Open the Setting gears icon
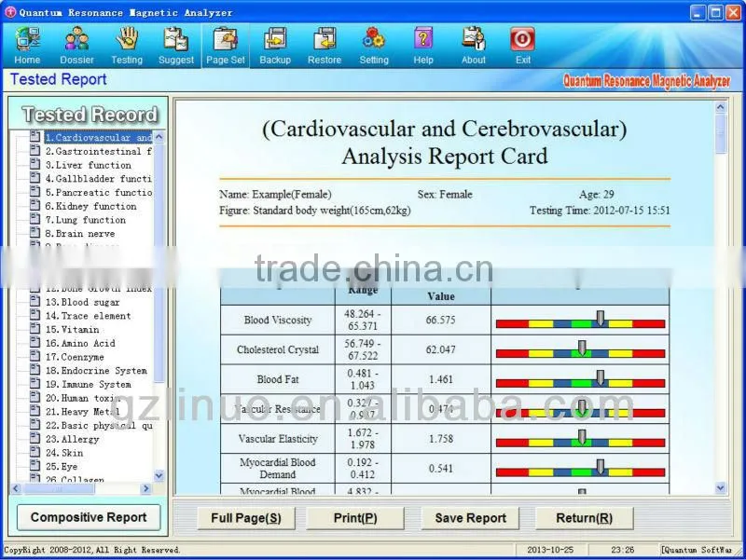This screenshot has height=560, width=746. (x=374, y=46)
